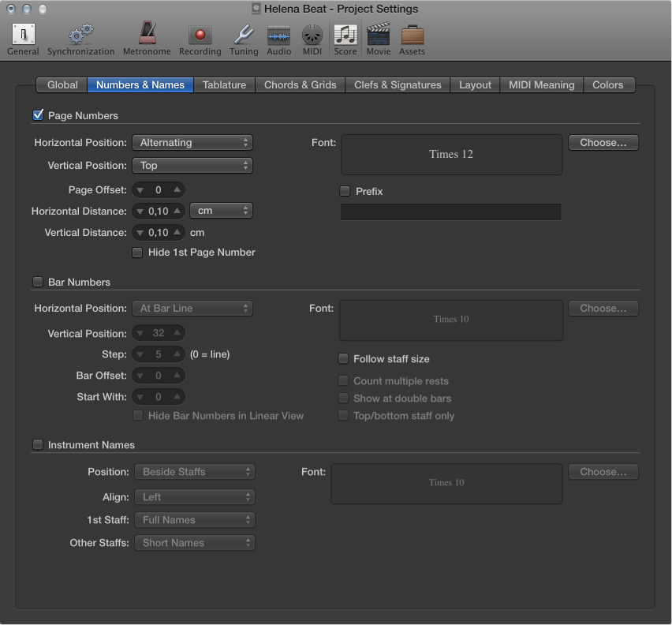Click the Prefix text input field
The width and height of the screenshot is (672, 625).
[450, 211]
